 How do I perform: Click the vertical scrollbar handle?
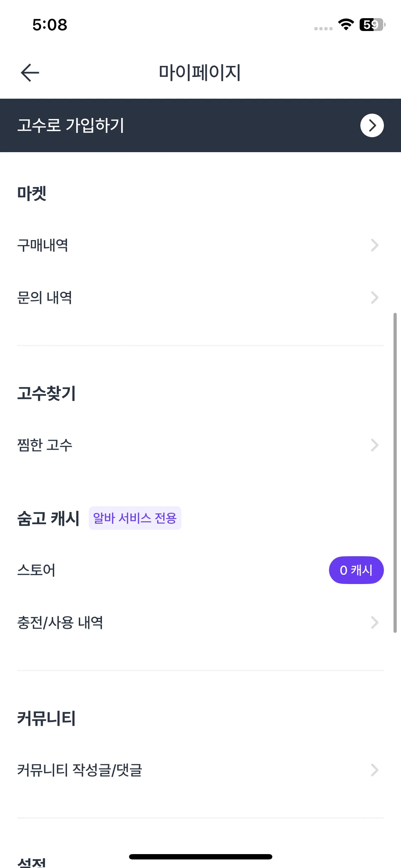(395, 472)
